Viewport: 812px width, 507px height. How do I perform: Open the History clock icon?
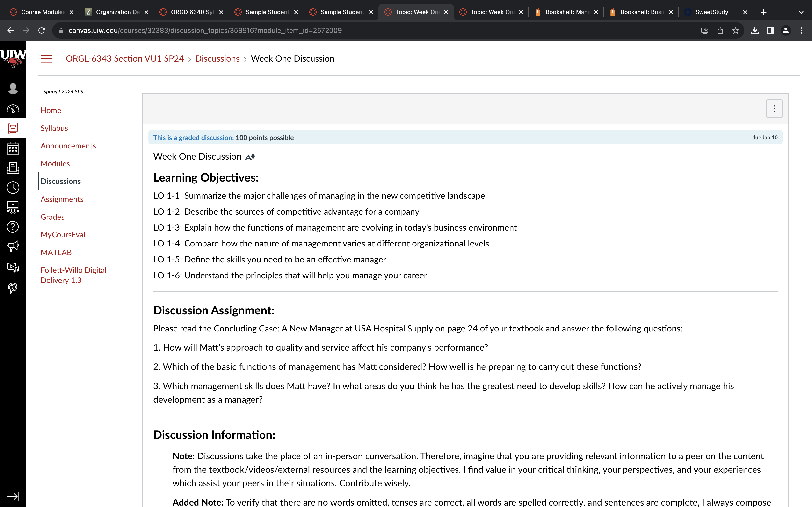[x=13, y=187]
